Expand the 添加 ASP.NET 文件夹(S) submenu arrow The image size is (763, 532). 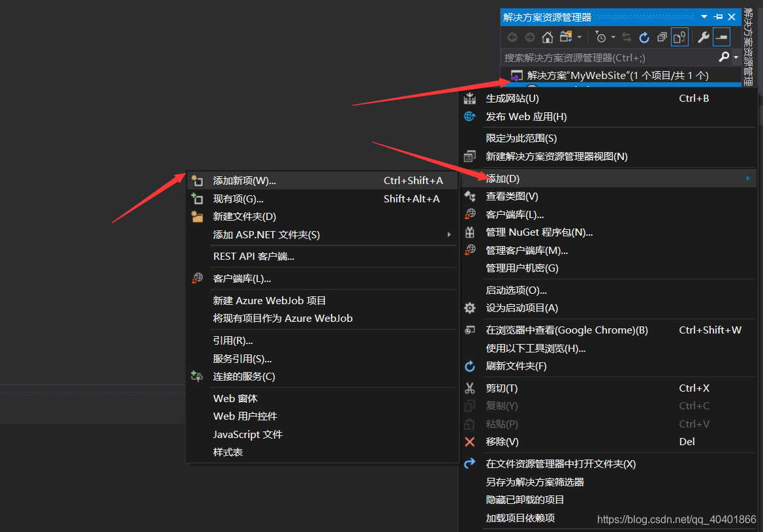coord(449,234)
